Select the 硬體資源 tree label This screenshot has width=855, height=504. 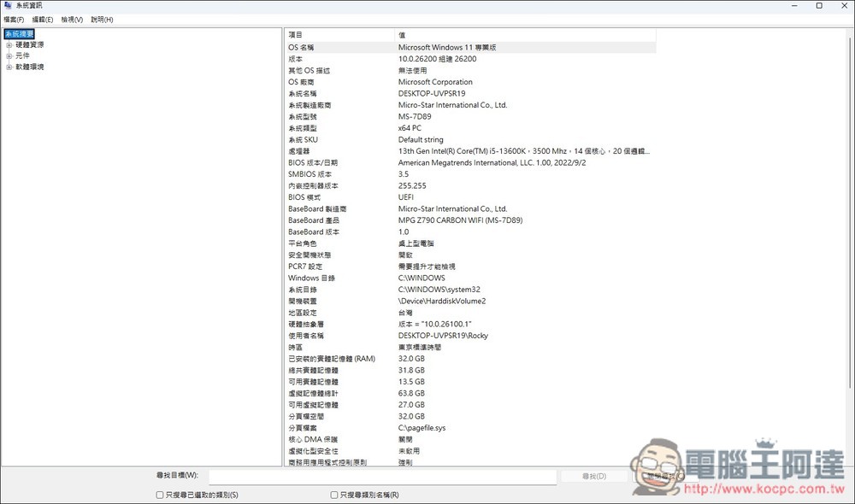pyautogui.click(x=29, y=44)
